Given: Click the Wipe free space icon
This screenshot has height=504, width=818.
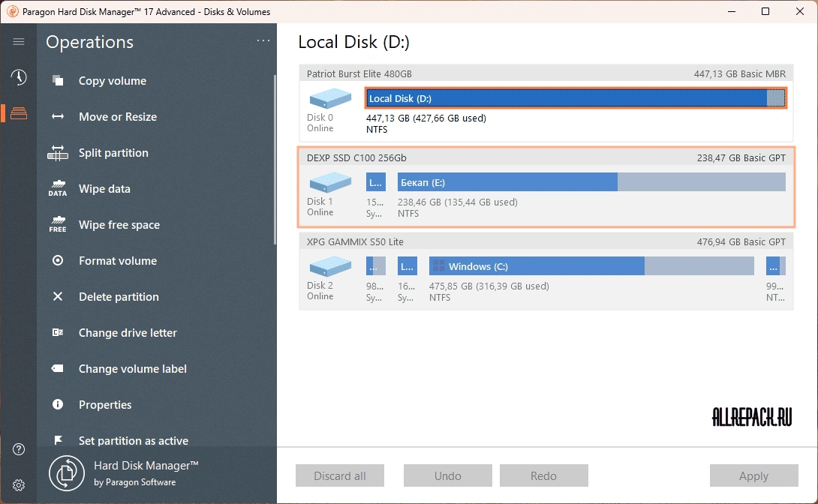Looking at the screenshot, I should pos(58,225).
